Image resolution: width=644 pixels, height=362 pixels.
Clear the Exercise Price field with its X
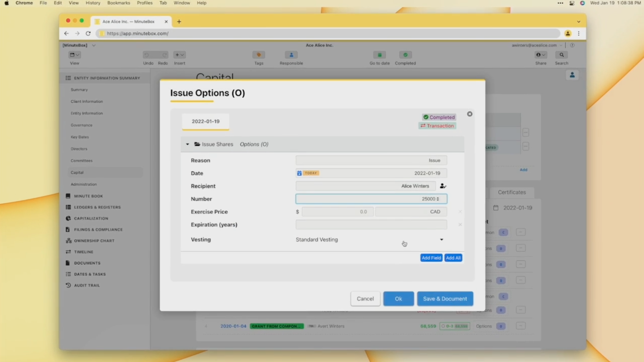(460, 212)
